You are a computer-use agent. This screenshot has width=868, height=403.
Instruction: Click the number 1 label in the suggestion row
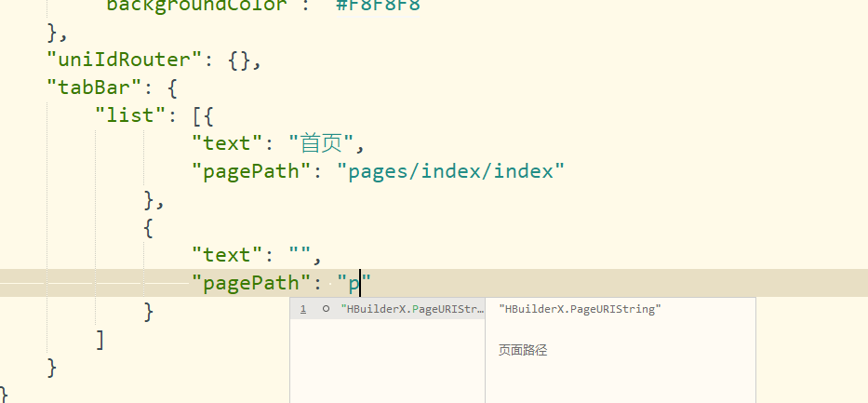303,309
